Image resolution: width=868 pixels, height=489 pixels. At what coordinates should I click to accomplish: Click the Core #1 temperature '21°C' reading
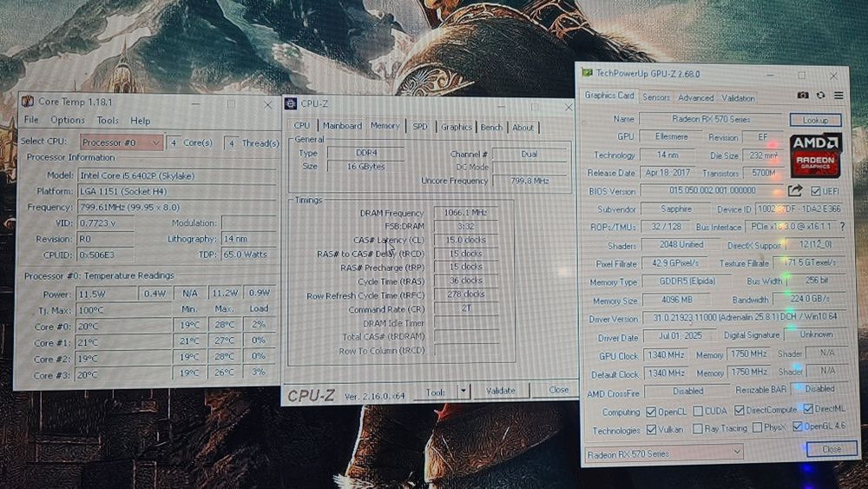[124, 342]
